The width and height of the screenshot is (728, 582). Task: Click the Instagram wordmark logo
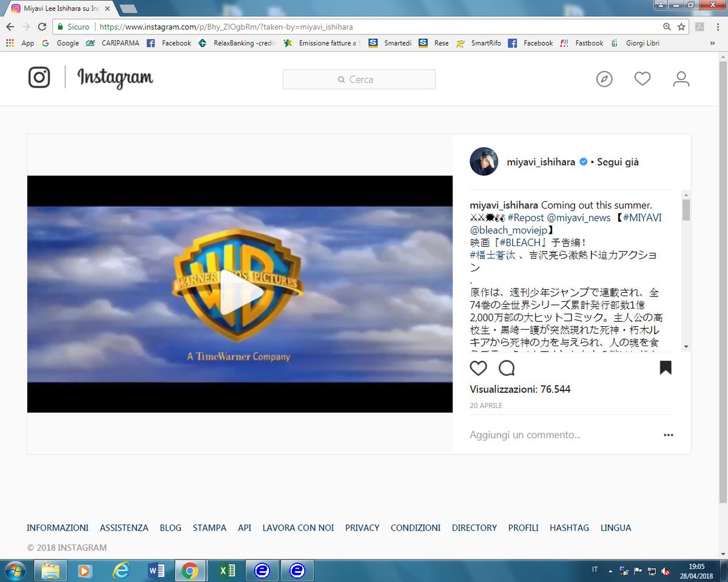coord(115,78)
